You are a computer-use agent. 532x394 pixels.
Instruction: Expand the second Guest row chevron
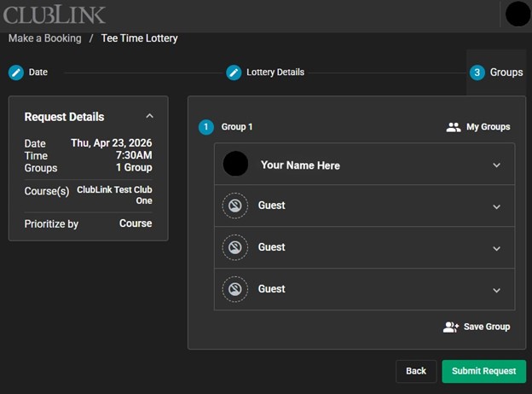coord(497,248)
